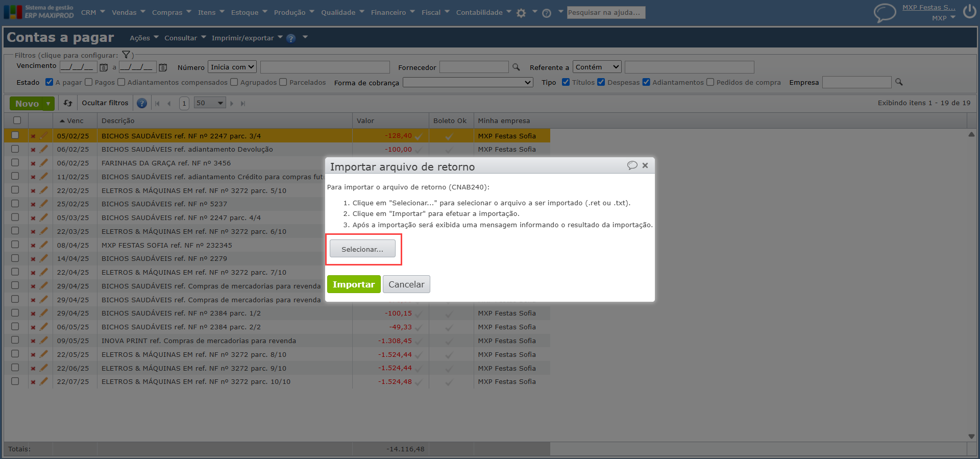Screen dimensions: 980x459
Task: Open the Vendas menu
Action: tap(129, 12)
